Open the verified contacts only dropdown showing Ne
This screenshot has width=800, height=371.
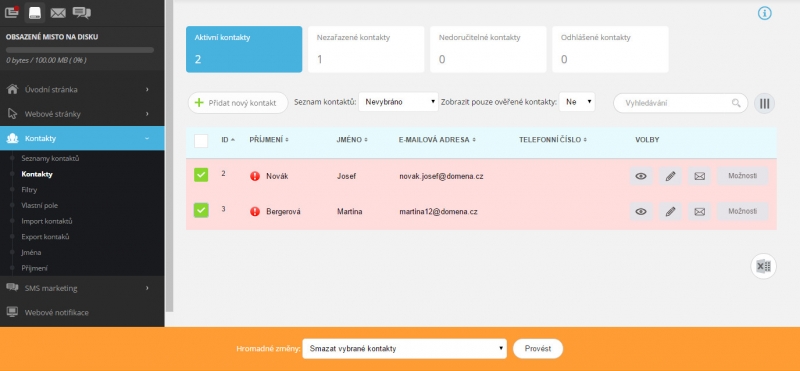coord(577,102)
